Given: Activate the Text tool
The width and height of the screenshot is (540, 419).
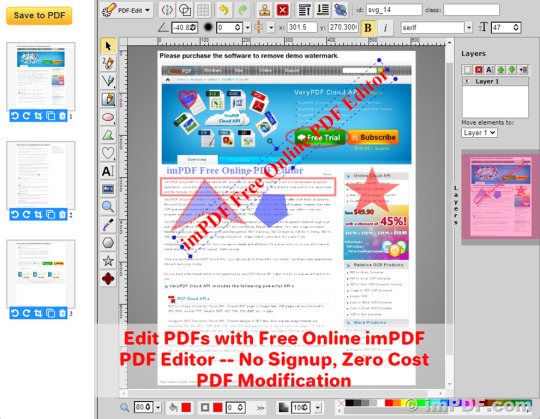Looking at the screenshot, I should tap(108, 171).
